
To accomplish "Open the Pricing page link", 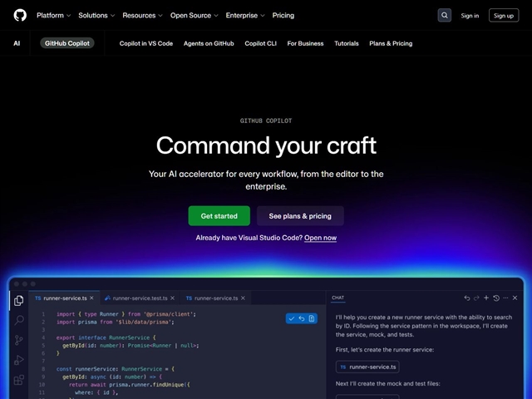I will [x=283, y=15].
